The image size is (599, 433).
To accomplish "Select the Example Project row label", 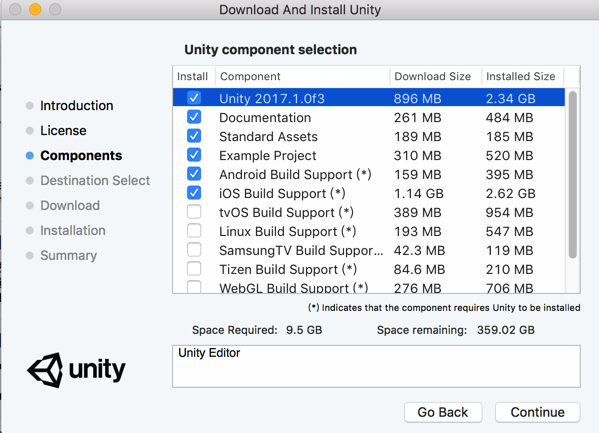I will [268, 156].
